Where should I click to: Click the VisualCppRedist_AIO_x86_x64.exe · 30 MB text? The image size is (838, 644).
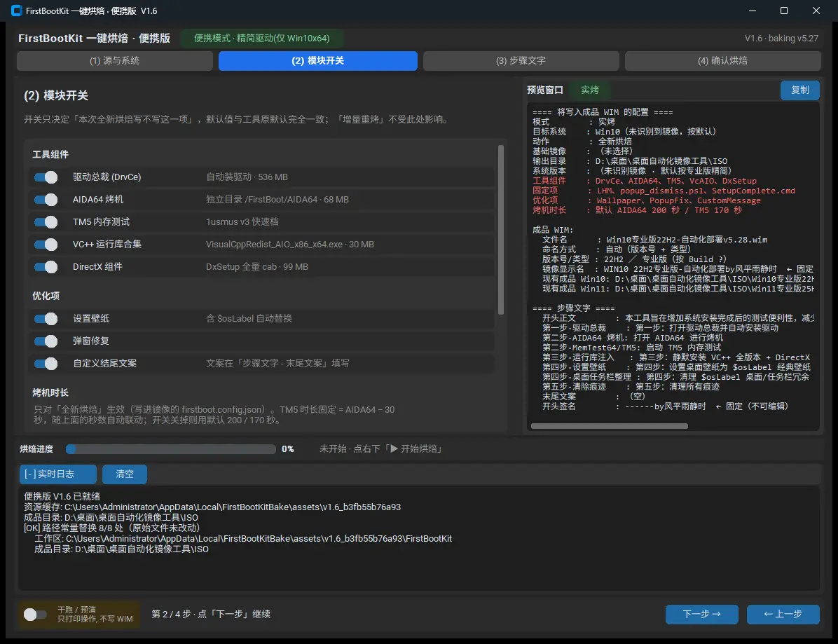pos(289,245)
